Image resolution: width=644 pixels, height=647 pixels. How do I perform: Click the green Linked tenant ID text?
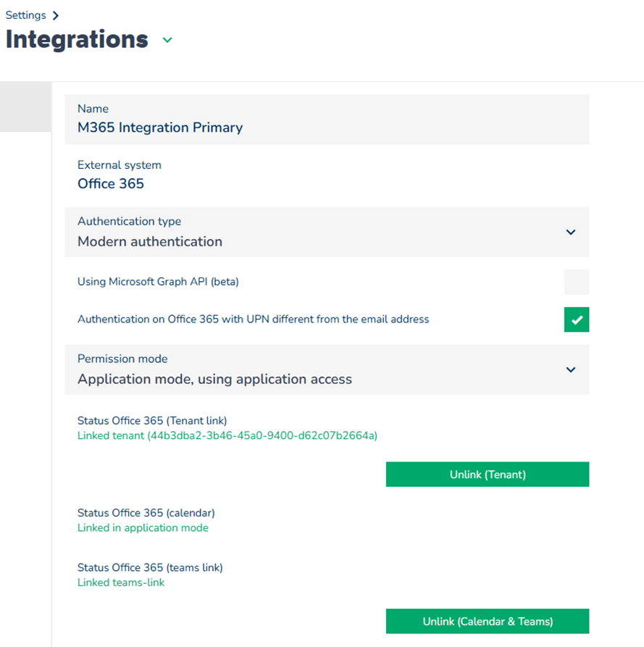227,435
